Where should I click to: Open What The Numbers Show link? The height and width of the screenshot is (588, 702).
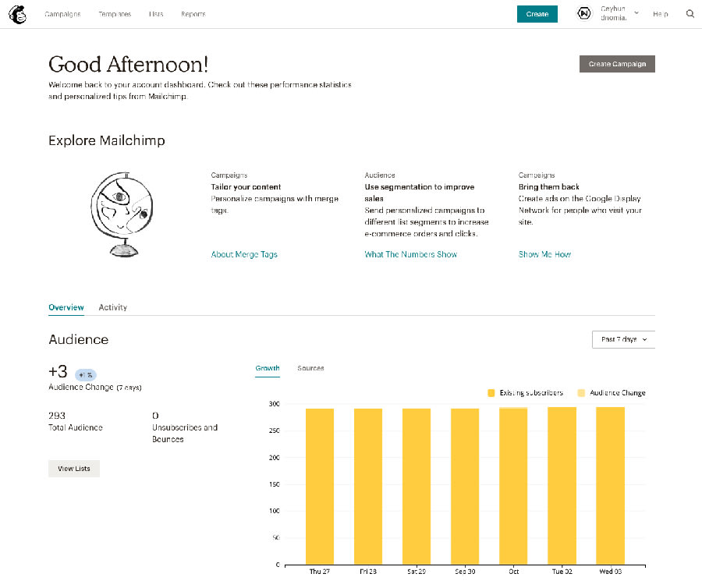(410, 255)
